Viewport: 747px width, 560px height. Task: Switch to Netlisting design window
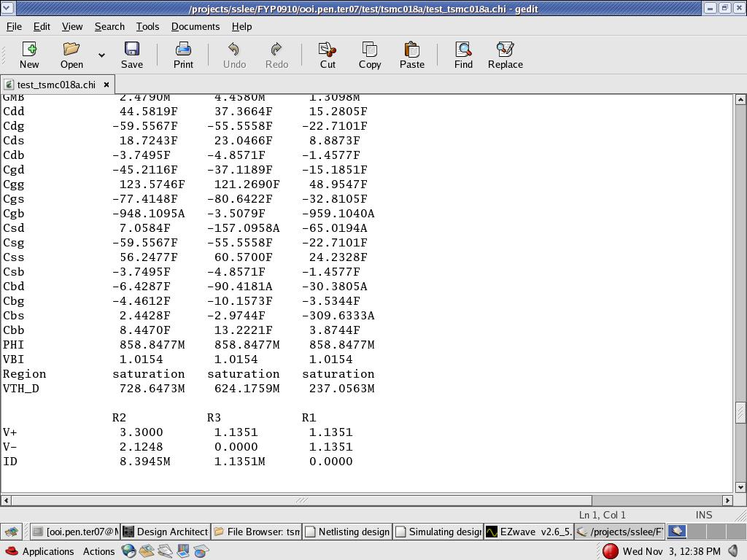tap(347, 532)
